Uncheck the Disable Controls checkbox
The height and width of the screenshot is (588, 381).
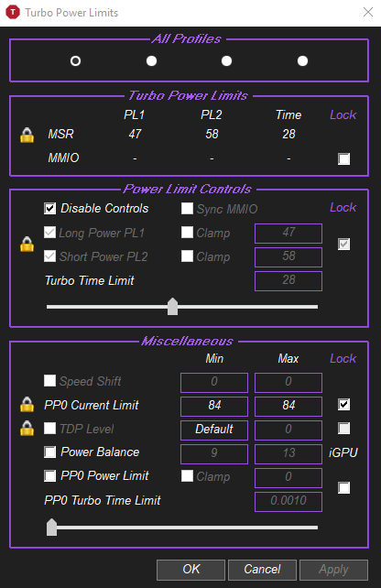pyautogui.click(x=49, y=209)
